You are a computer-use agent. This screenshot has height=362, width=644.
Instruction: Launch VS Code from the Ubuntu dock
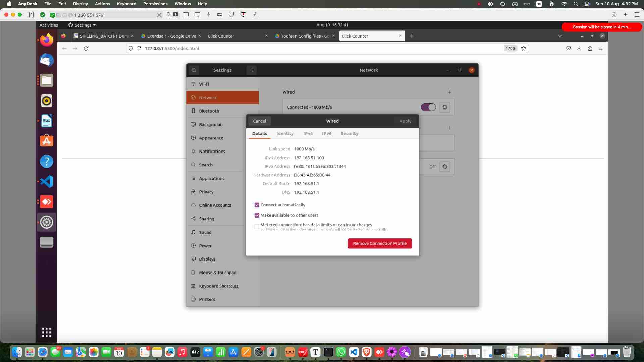tap(47, 181)
